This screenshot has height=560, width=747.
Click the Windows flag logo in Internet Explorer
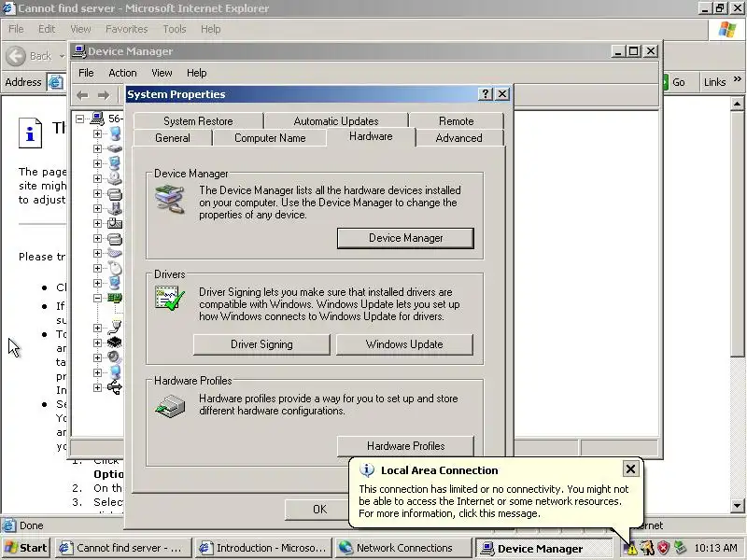click(x=727, y=30)
